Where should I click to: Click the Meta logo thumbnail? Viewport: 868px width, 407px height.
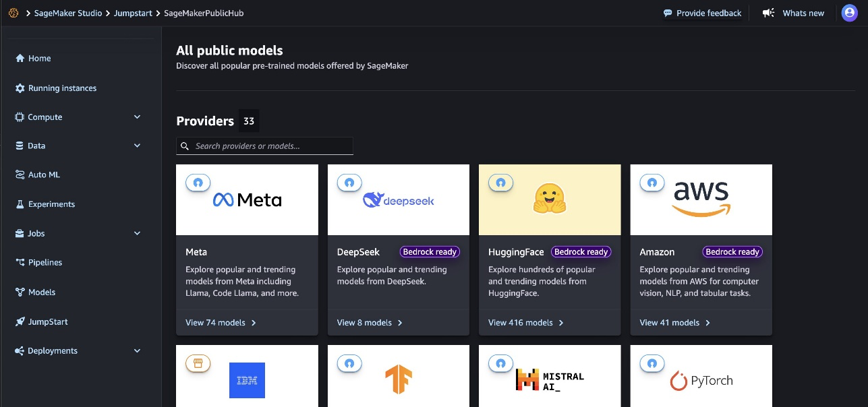click(247, 199)
